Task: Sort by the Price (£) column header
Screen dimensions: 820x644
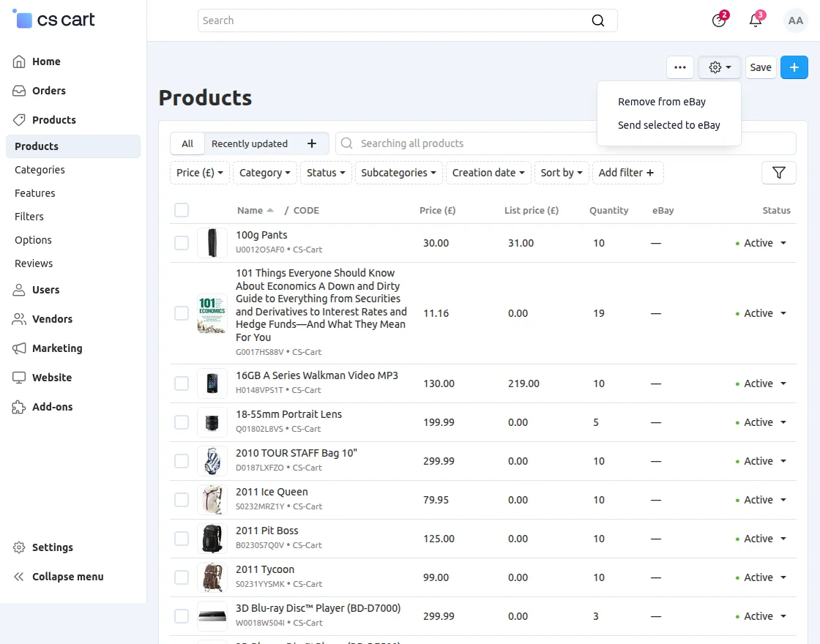Action: coord(437,211)
